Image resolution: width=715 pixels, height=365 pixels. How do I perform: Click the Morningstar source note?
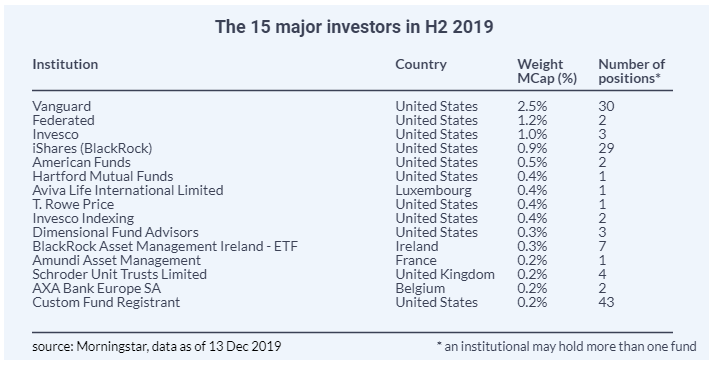156,346
